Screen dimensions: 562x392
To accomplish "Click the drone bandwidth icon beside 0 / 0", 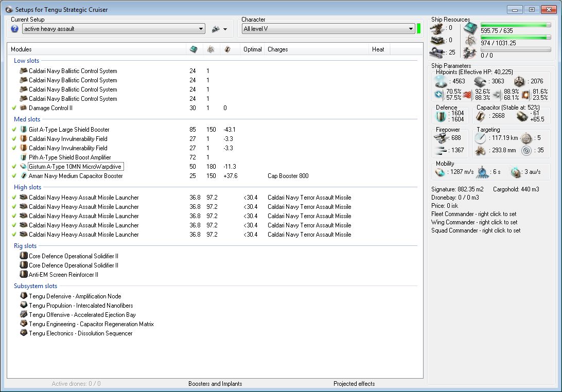I will pyautogui.click(x=470, y=53).
